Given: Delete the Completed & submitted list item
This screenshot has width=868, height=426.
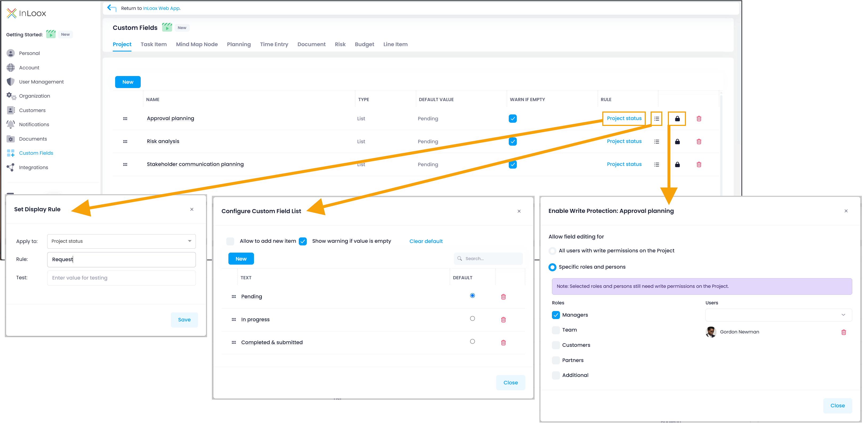Looking at the screenshot, I should tap(503, 342).
